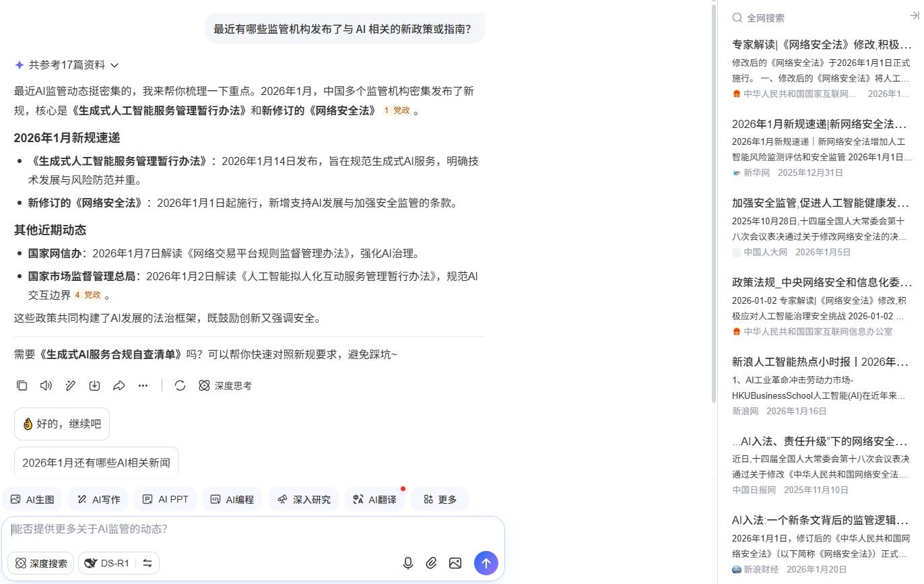The height and width of the screenshot is (584, 924).
Task: Click the 全网搜索 panel heading
Action: [x=766, y=18]
